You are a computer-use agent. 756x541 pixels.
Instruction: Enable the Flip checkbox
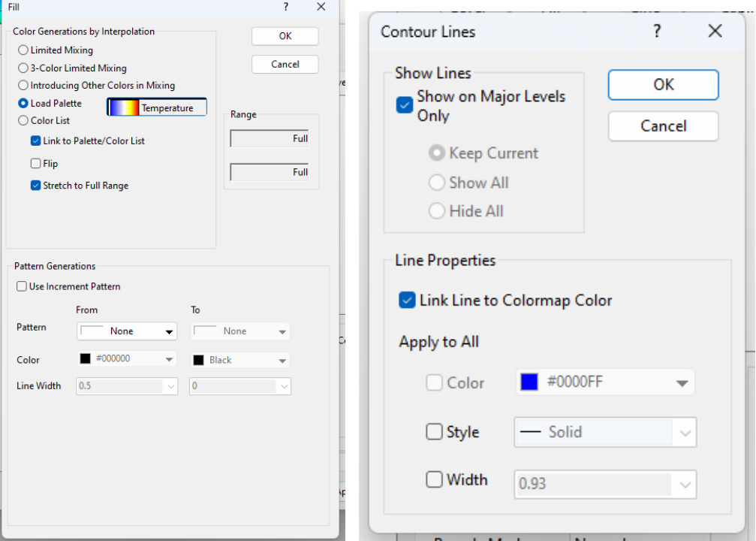pos(35,163)
